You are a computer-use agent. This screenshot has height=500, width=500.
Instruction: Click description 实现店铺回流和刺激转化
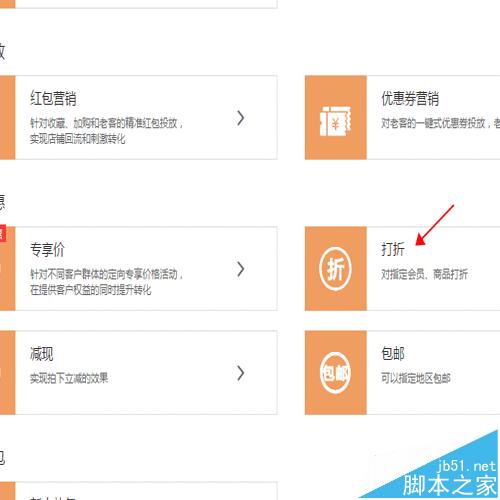pos(78,139)
